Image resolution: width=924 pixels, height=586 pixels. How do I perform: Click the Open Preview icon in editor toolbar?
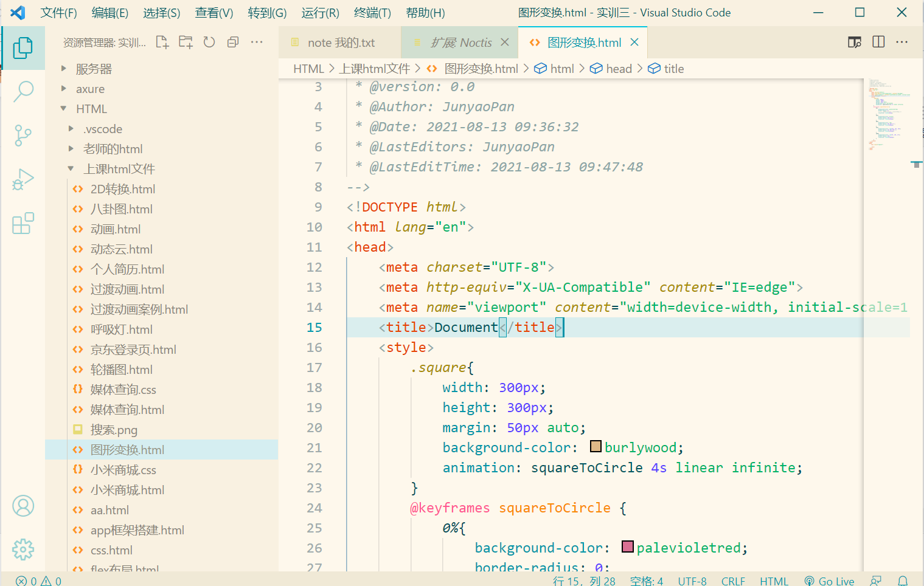855,42
